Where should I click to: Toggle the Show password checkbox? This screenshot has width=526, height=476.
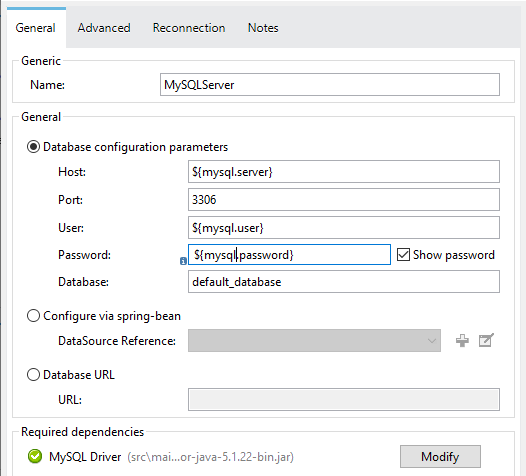[403, 255]
